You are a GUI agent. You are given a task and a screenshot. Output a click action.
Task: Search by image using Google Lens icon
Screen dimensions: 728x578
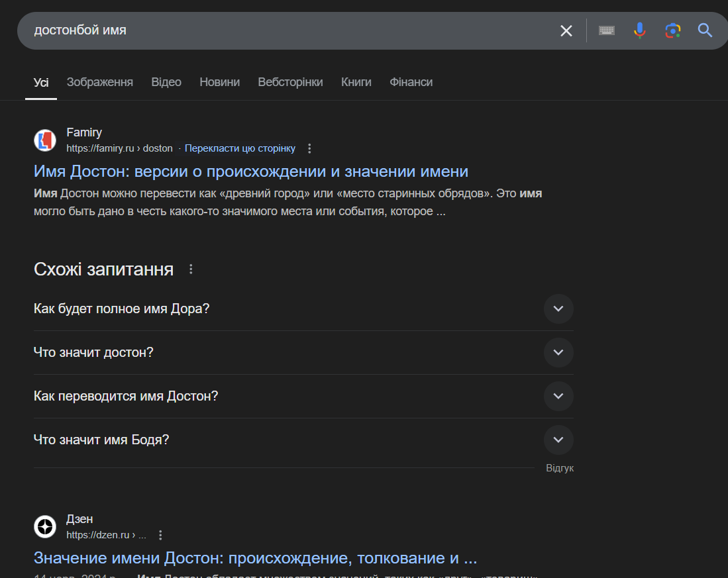coord(672,30)
